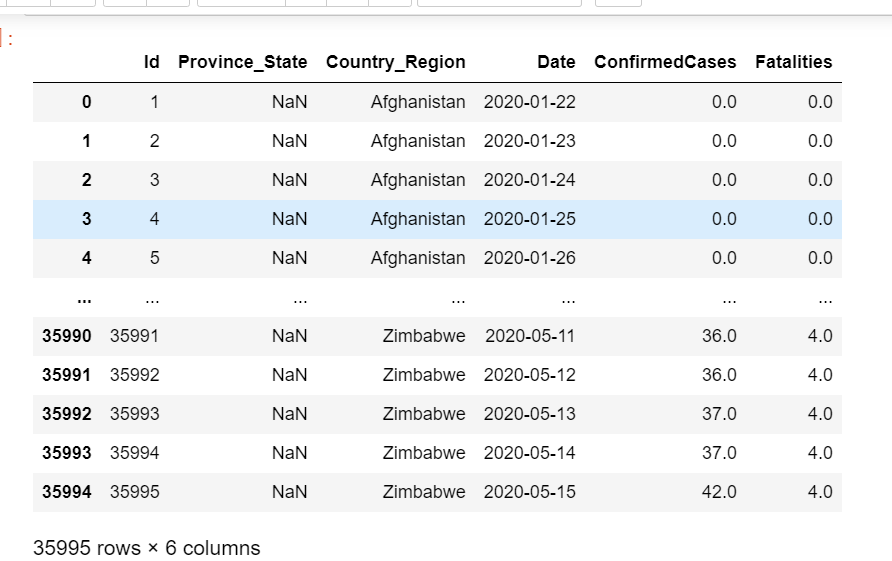The height and width of the screenshot is (561, 892).
Task: Select Fatalities value in the 2020-05-12 row
Action: [820, 375]
